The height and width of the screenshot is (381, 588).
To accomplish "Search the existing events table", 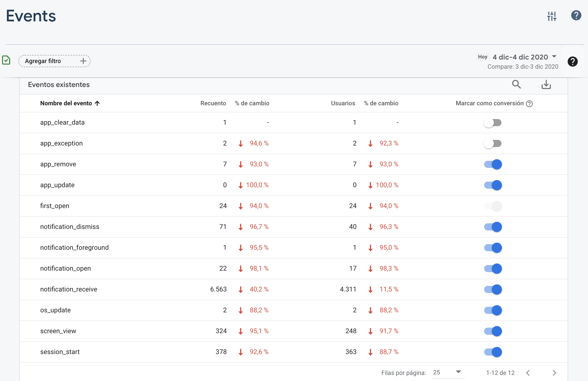I will 516,84.
